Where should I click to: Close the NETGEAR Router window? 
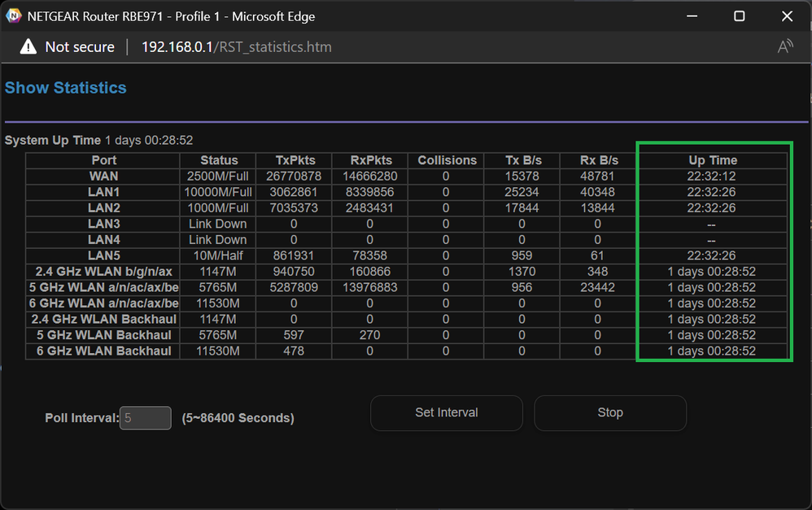point(787,16)
